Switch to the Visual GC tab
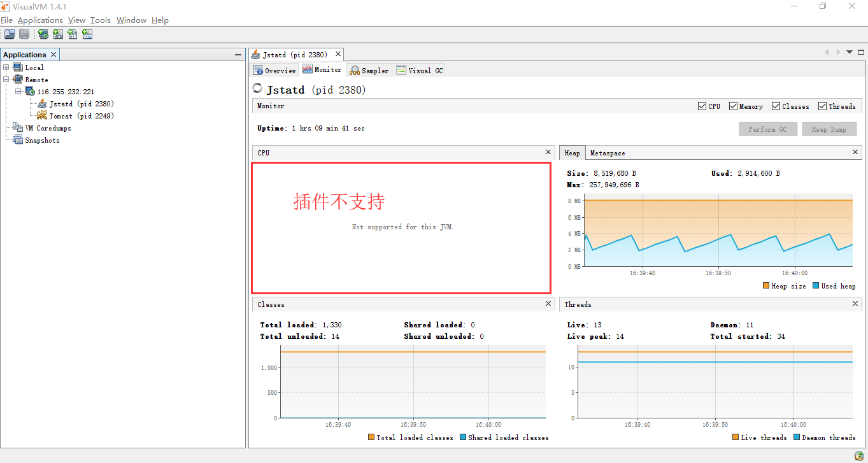 tap(420, 70)
